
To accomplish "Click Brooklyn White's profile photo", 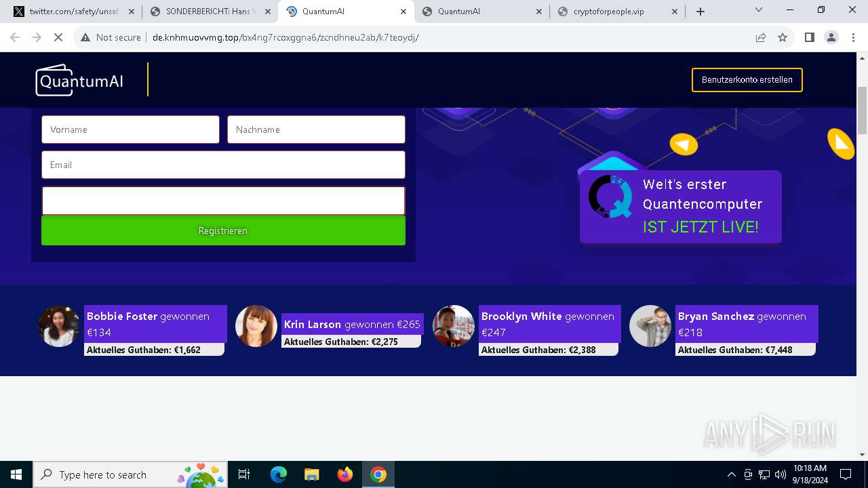I will tap(454, 326).
